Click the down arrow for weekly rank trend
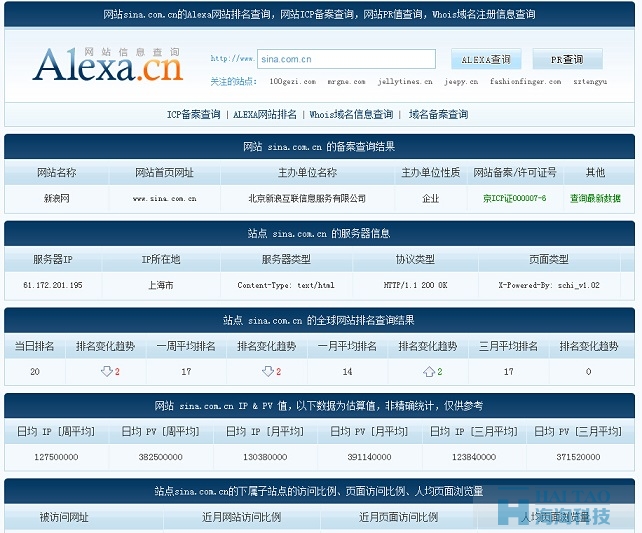The height and width of the screenshot is (533, 642). [x=268, y=371]
